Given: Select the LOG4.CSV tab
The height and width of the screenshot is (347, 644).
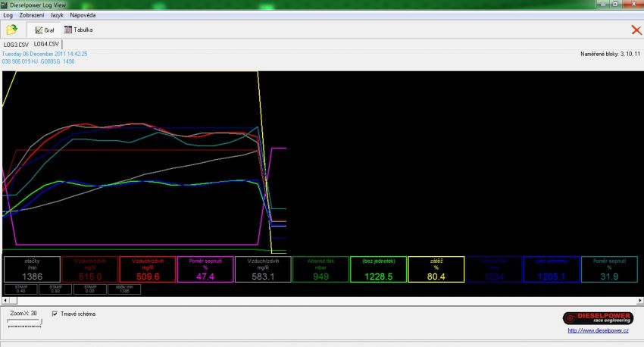Looking at the screenshot, I should 46,45.
